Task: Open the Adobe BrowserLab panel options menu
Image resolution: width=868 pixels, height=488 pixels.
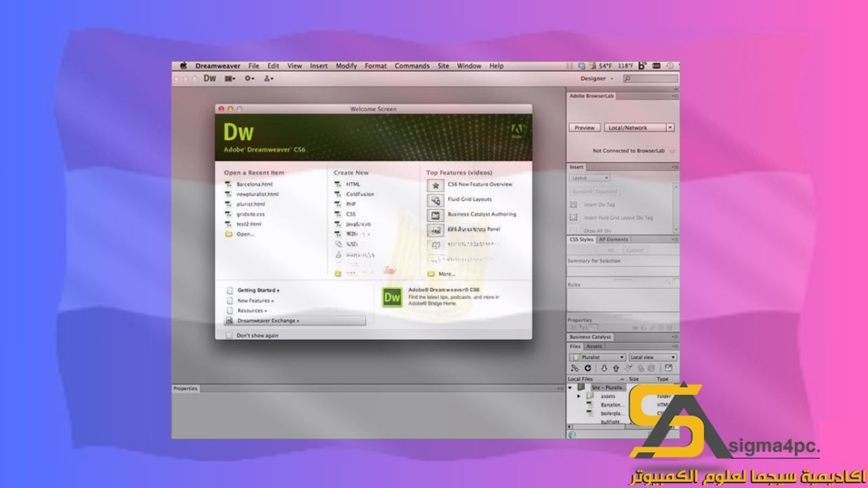Action: tap(674, 96)
